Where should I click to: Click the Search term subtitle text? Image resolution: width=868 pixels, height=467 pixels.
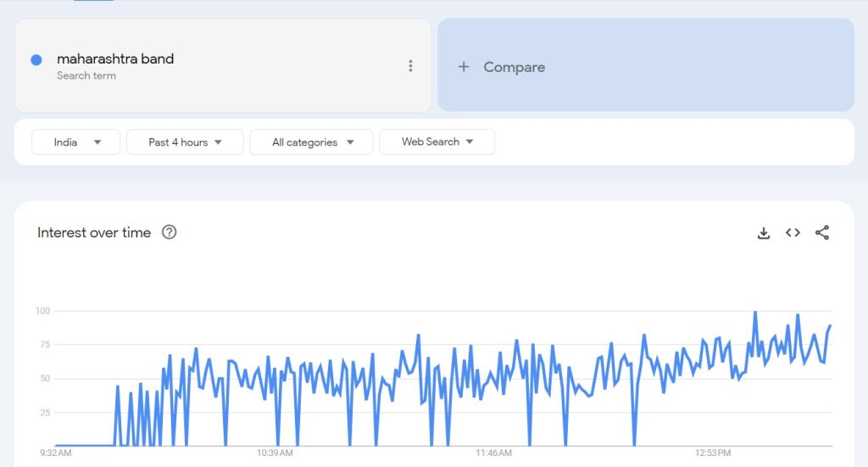pos(86,75)
